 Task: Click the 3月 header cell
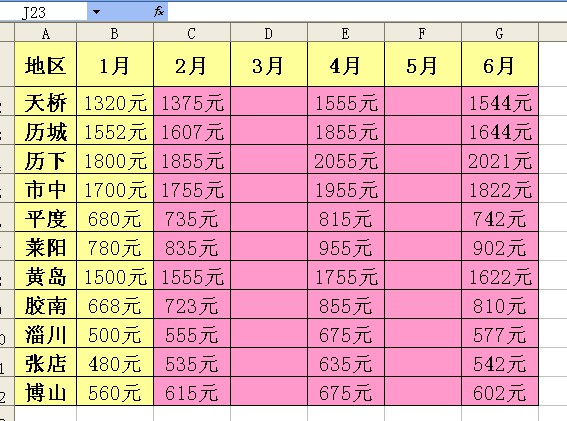coord(269,64)
